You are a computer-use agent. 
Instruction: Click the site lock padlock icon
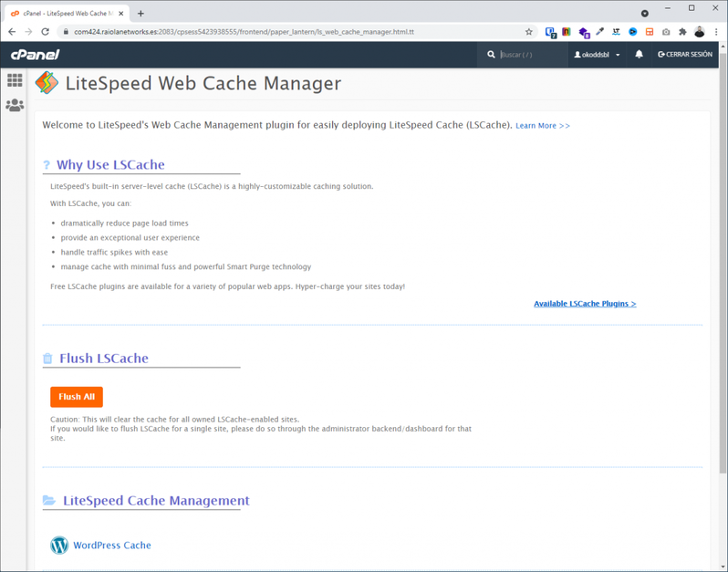point(66,32)
